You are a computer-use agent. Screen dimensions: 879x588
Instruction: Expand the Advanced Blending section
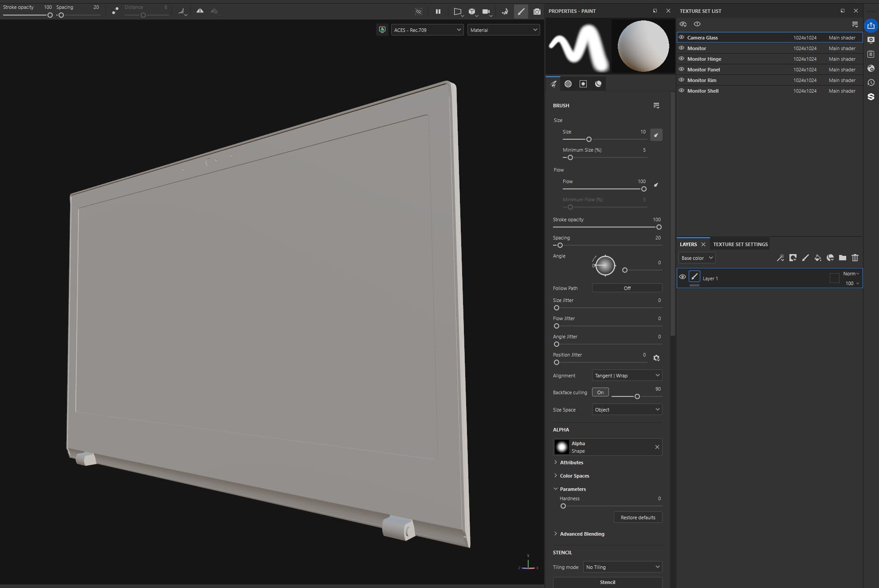click(x=581, y=534)
